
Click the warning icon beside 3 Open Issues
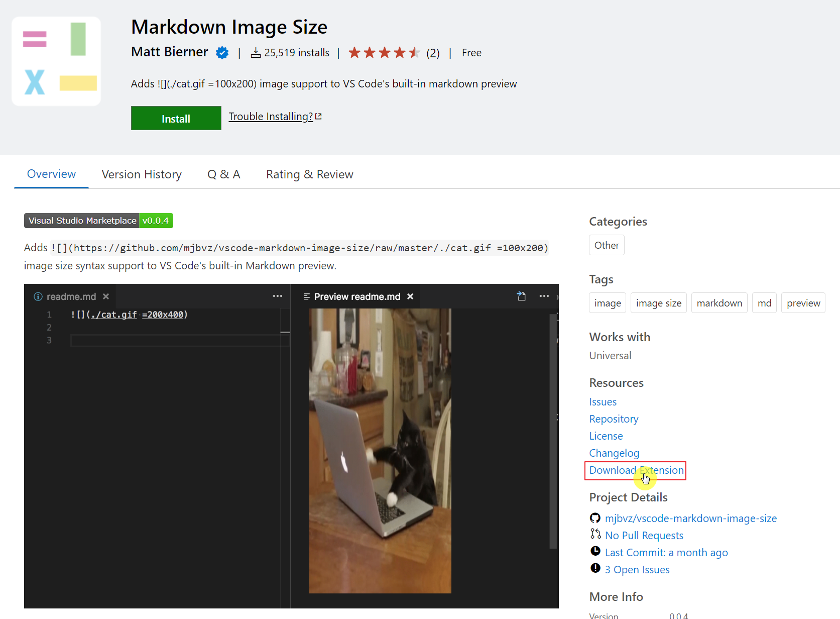click(595, 568)
